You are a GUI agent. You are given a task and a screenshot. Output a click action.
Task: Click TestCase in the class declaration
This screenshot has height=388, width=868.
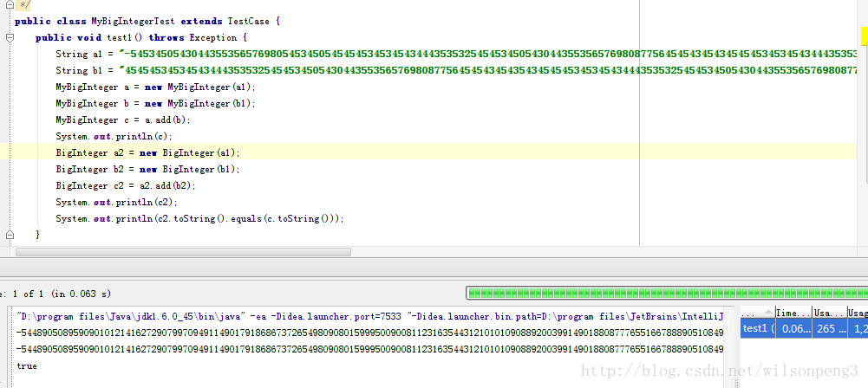[x=249, y=22]
